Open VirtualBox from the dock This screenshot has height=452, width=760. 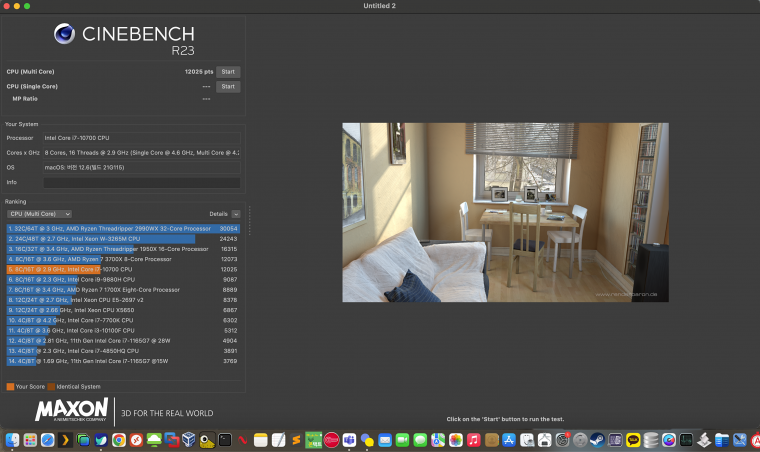pyautogui.click(x=189, y=440)
